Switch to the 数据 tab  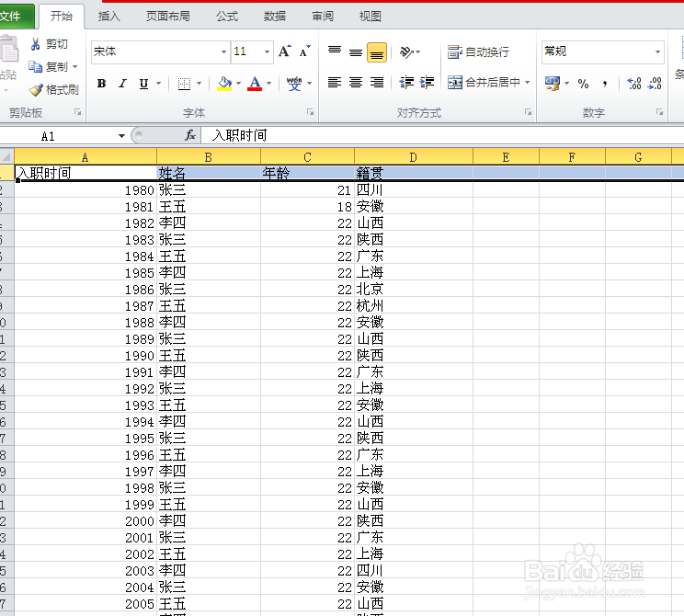[x=275, y=17]
